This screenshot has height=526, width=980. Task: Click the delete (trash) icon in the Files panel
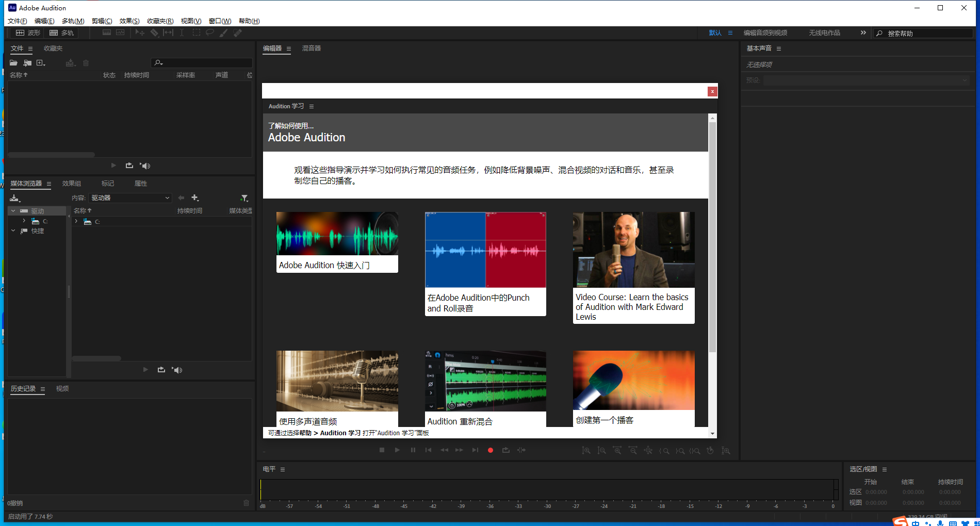86,62
